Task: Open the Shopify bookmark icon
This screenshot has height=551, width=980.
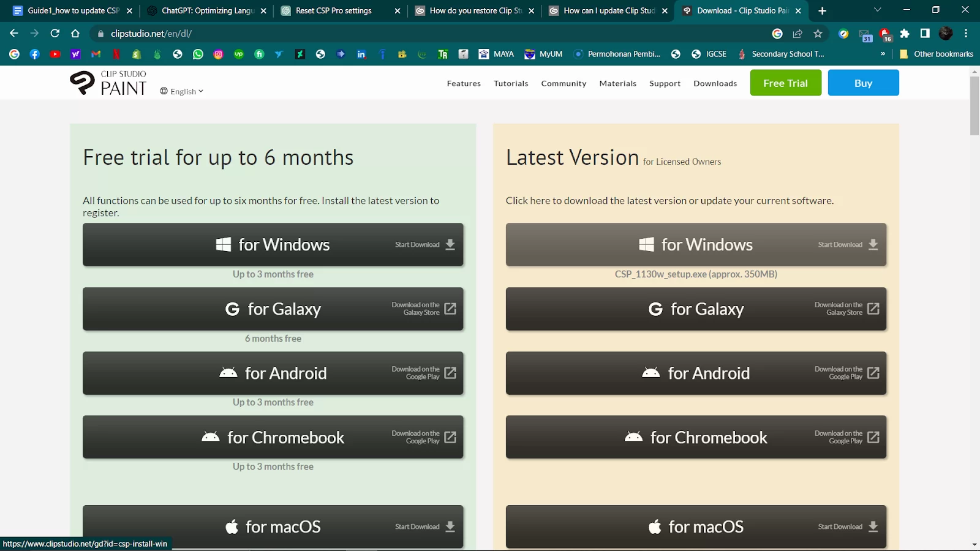Action: point(137,54)
